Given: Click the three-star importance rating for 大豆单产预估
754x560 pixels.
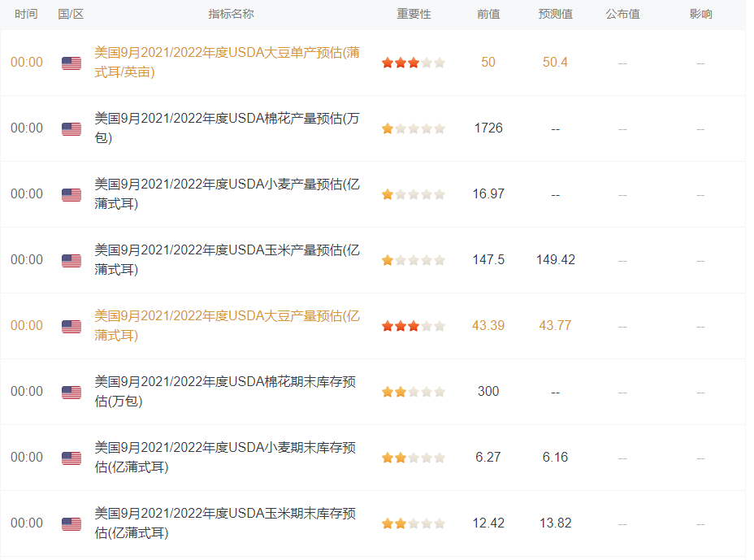Looking at the screenshot, I should (413, 63).
